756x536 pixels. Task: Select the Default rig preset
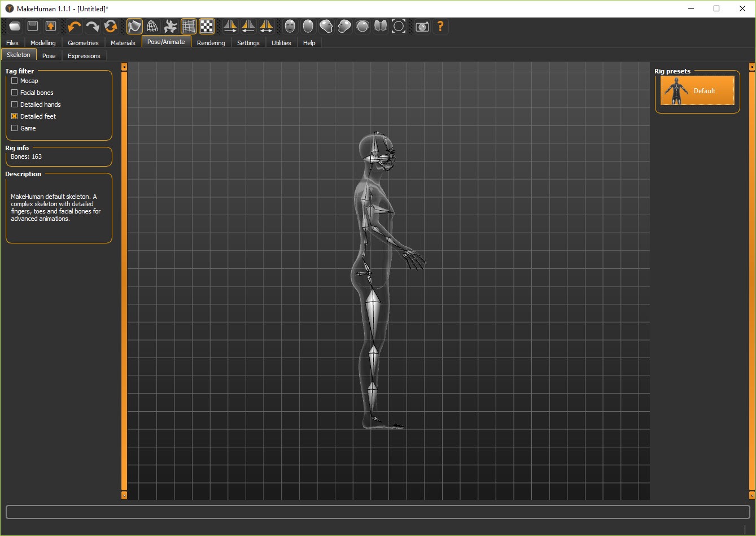click(697, 91)
